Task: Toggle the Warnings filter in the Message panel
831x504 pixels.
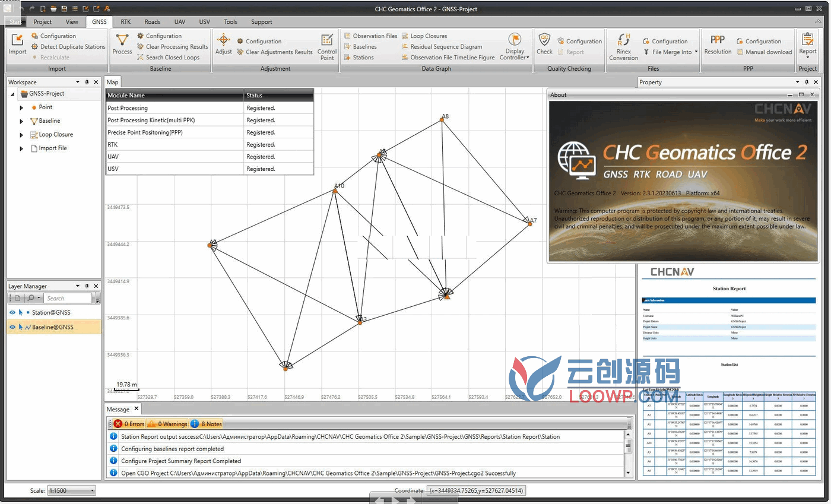Action: pos(167,424)
